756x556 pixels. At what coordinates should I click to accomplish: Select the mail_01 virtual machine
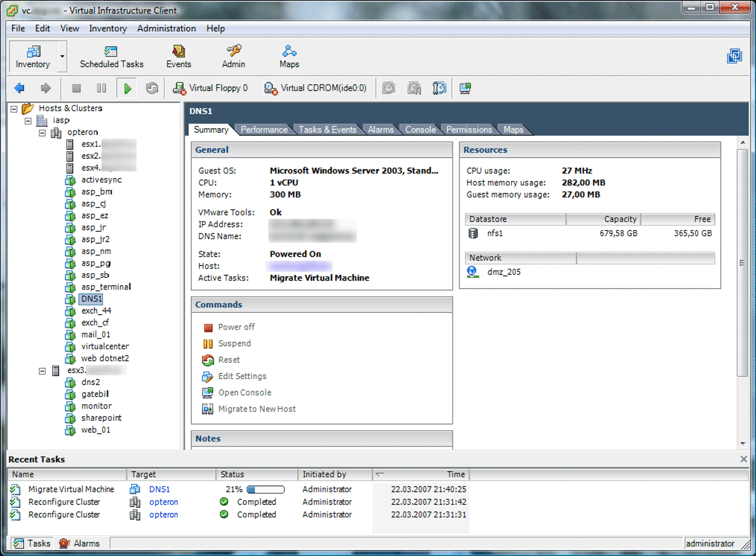point(96,335)
